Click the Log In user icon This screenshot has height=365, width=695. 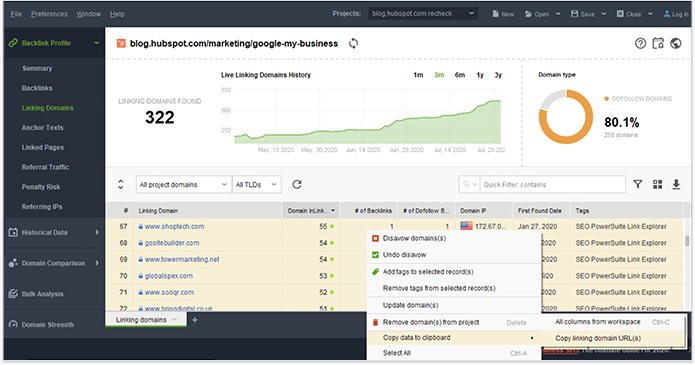(667, 14)
